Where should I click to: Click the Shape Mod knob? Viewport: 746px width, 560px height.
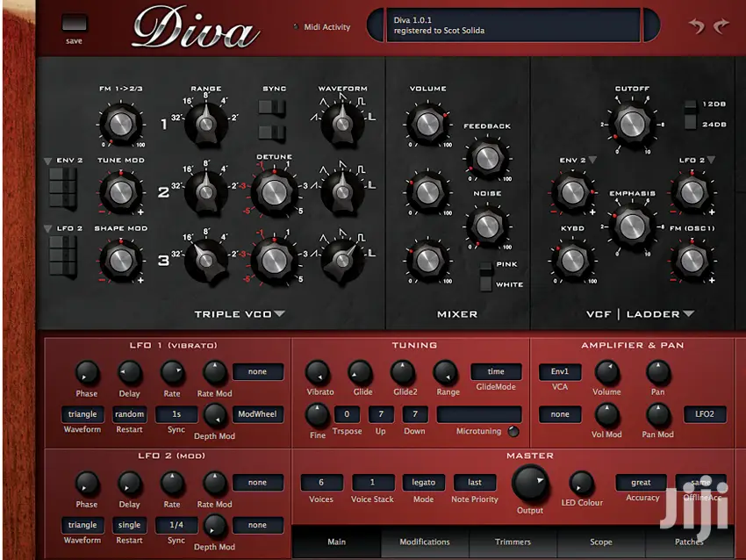[121, 261]
